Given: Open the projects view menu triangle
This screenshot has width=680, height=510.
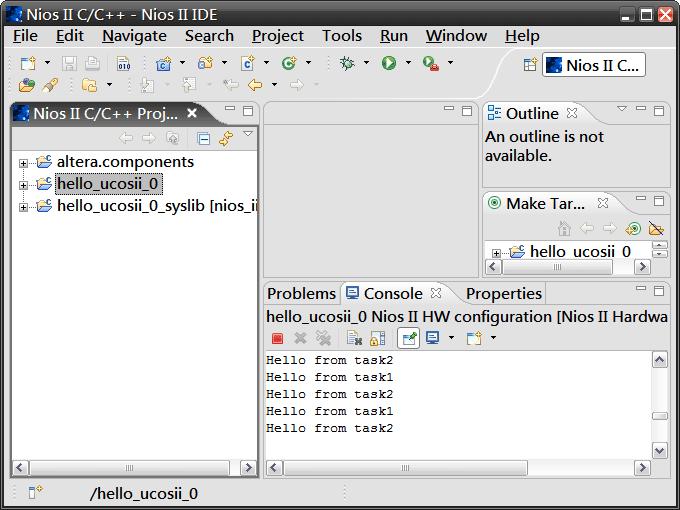Looking at the screenshot, I should (248, 134).
